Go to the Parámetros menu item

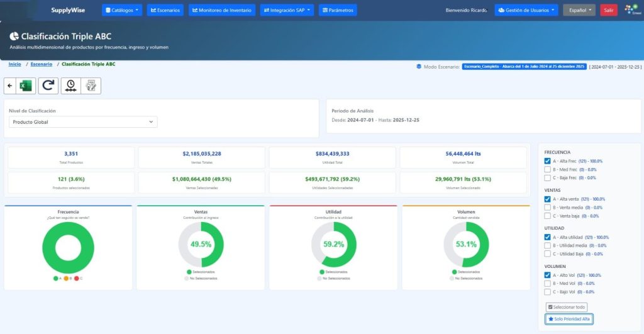(x=338, y=10)
